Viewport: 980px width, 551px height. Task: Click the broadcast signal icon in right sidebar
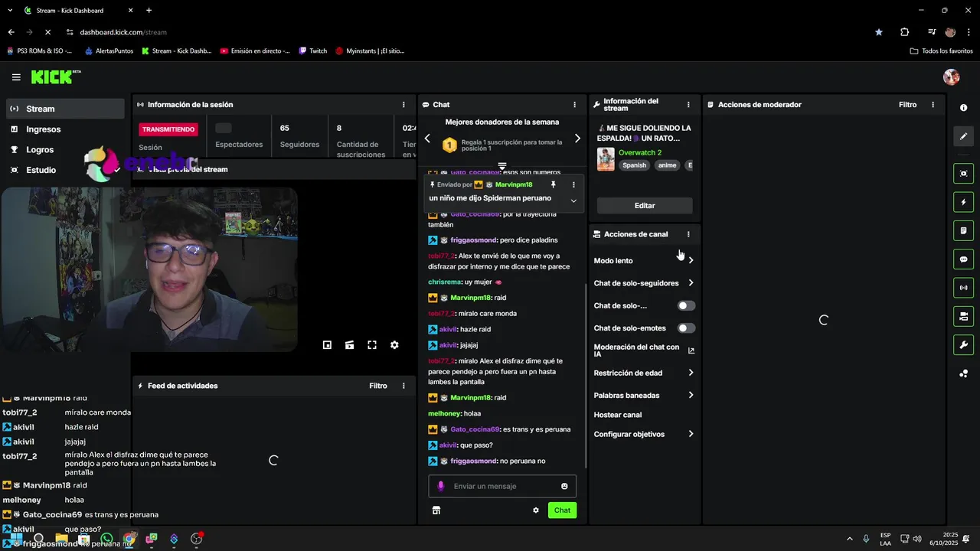[963, 288]
